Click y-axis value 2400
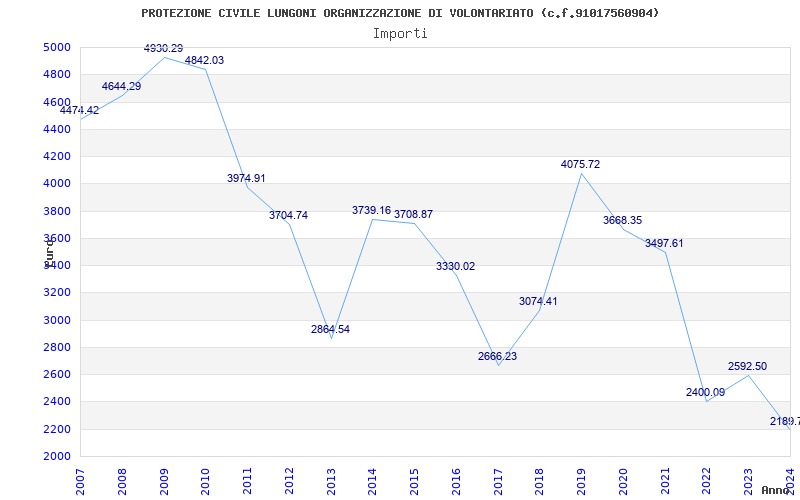Viewport: 800px width, 500px height. 56,402
